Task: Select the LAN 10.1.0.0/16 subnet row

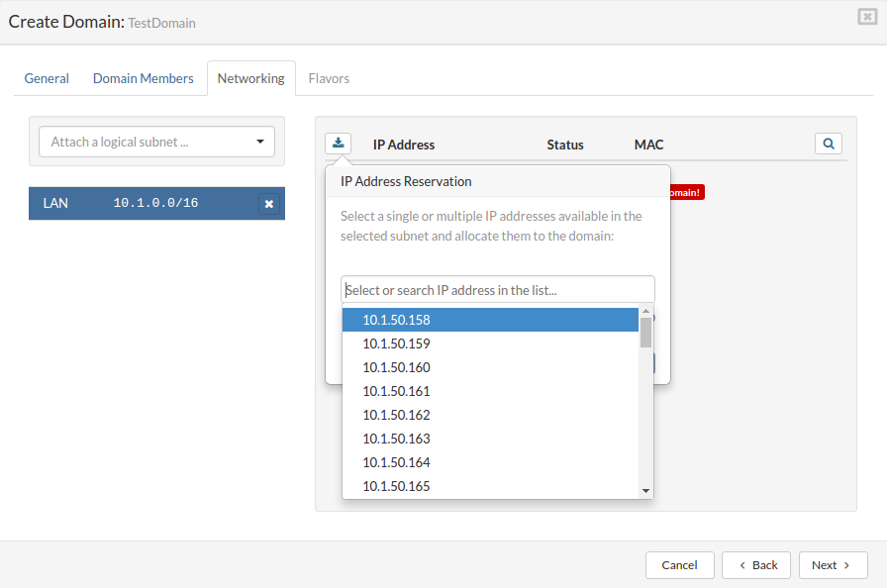Action: [x=139, y=203]
